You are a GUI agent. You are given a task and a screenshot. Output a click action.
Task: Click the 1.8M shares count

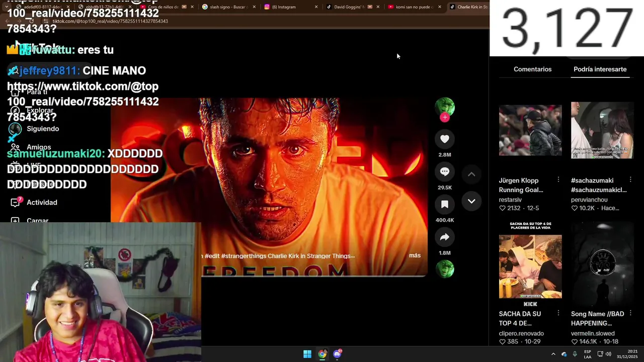pos(445,253)
